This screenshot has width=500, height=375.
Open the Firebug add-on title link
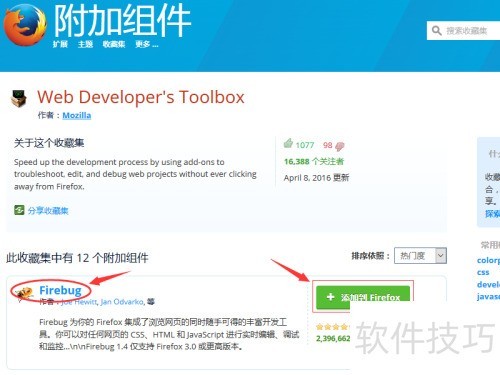pos(60,290)
